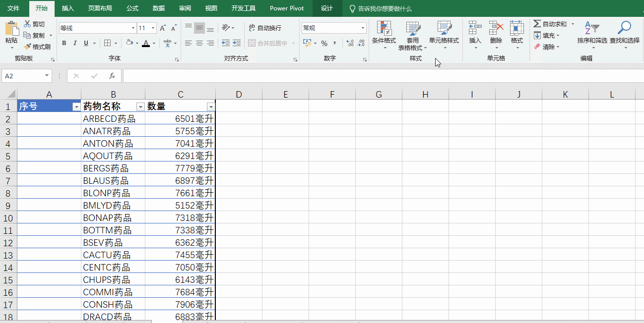644x323 pixels.
Task: Decrease font size with smaller A icon
Action: (x=174, y=28)
